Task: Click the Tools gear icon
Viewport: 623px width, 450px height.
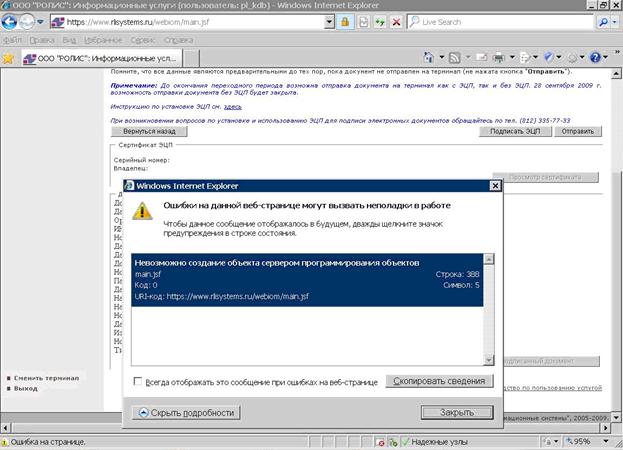Action: (572, 58)
